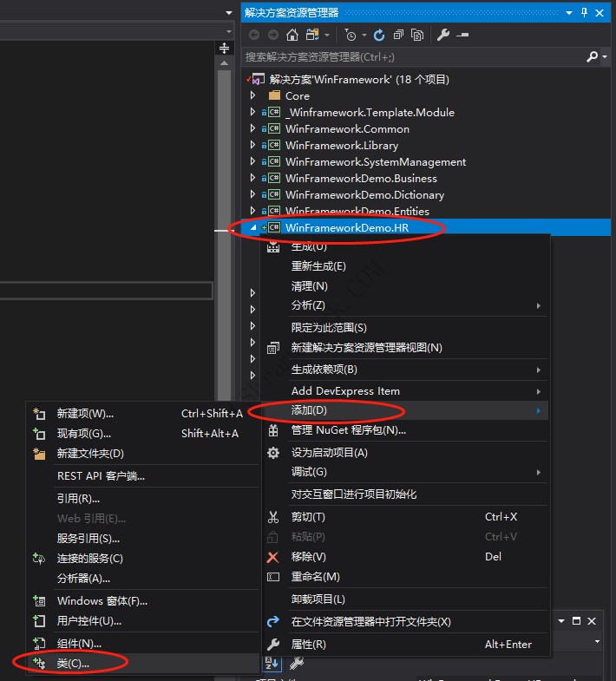Choose 剪切(T) from context menu

pyautogui.click(x=405, y=517)
